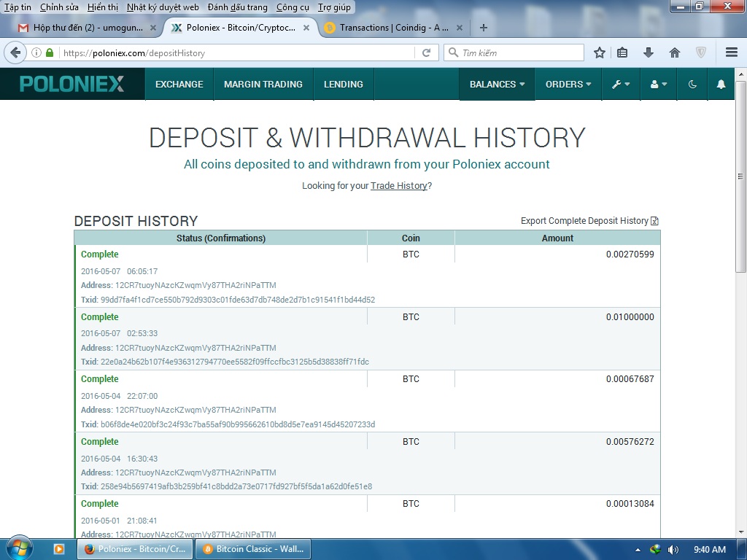This screenshot has width=747, height=560.
Task: Switch to the Gmail Hộp thư đến tab
Action: 88,28
